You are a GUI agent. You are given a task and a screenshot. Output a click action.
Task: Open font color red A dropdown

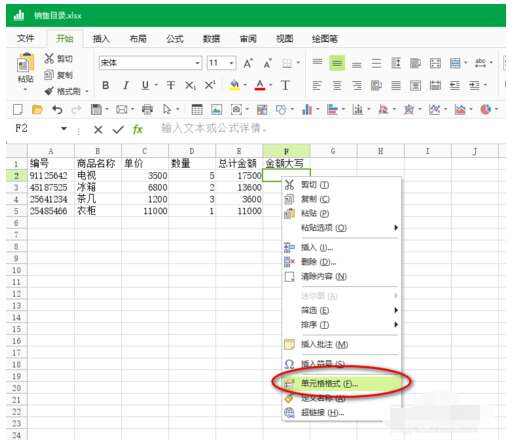[x=271, y=85]
